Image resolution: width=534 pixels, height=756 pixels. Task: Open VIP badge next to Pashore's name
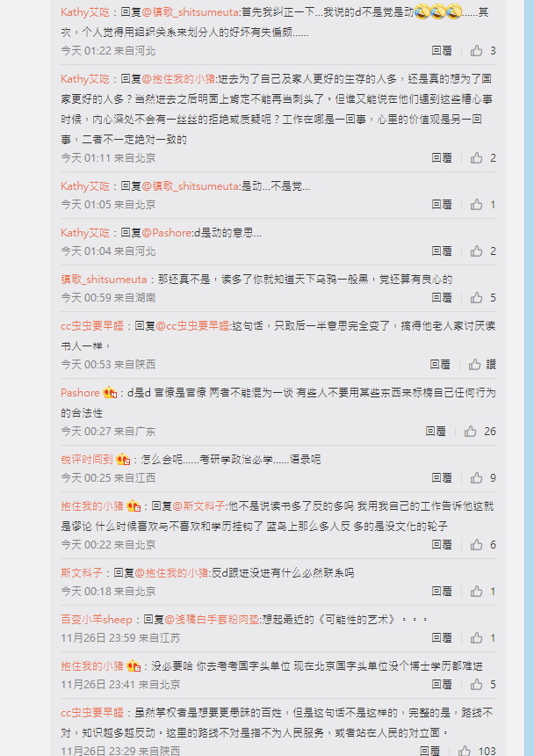pyautogui.click(x=110, y=392)
